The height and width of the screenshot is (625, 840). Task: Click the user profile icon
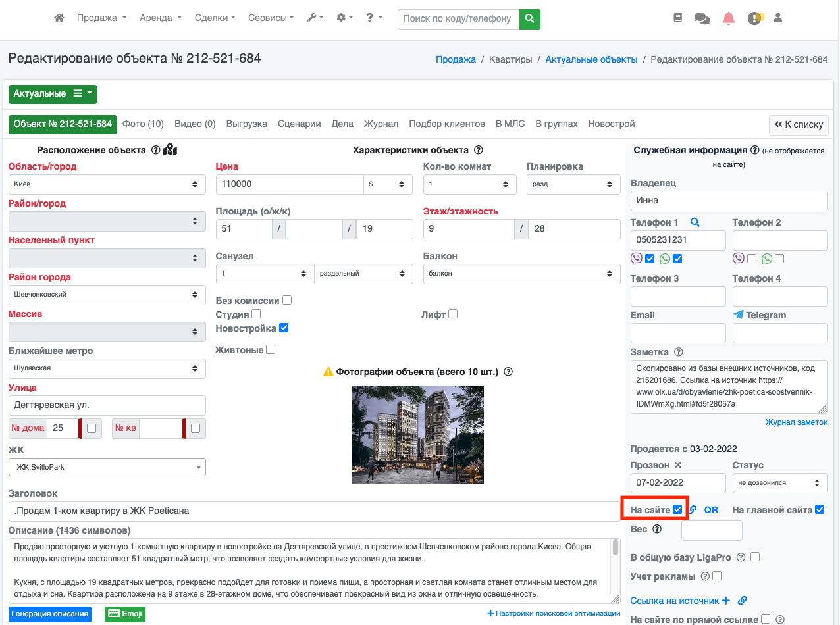pyautogui.click(x=777, y=18)
